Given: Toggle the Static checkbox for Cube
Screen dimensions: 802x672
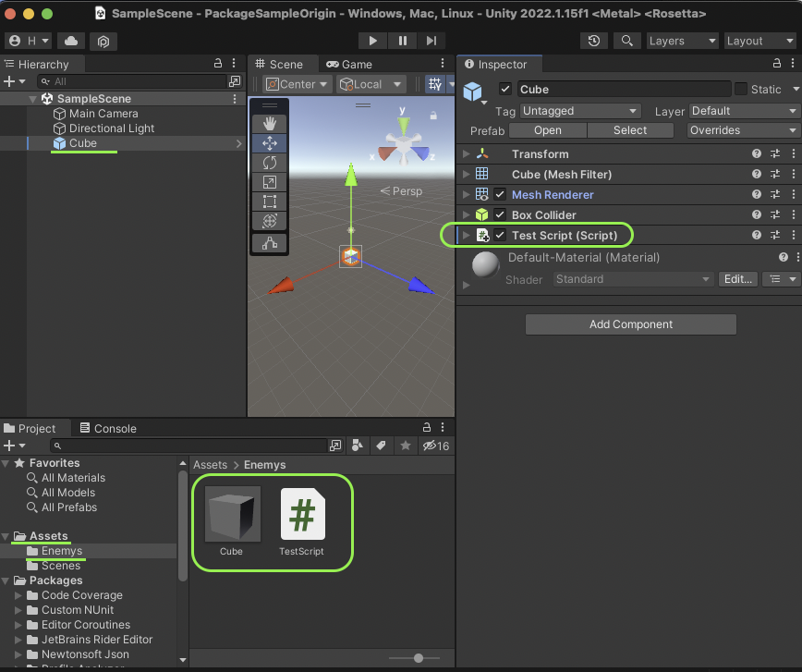Looking at the screenshot, I should 741,90.
